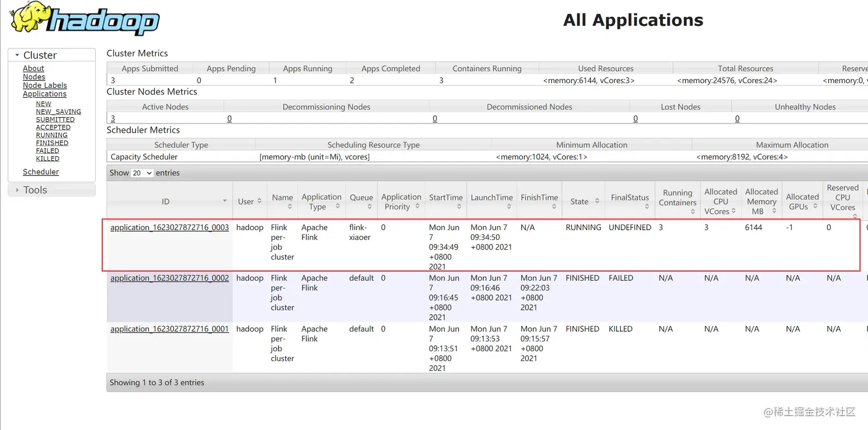
Task: Open the About link in Cluster menu
Action: point(33,68)
